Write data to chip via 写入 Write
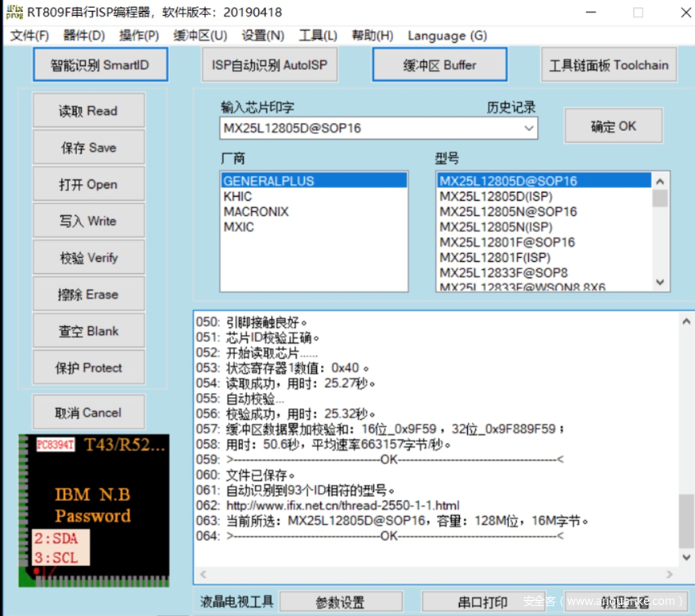 (x=88, y=220)
